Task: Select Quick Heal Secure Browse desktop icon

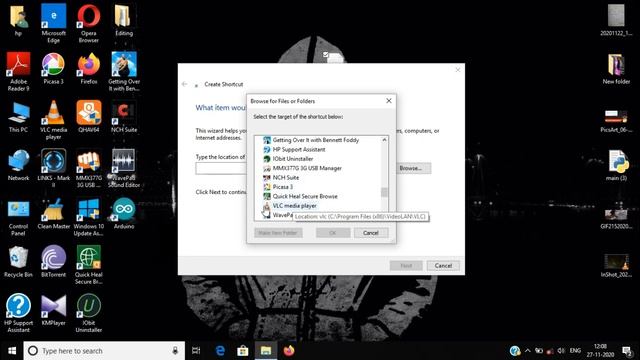Action: click(89, 265)
